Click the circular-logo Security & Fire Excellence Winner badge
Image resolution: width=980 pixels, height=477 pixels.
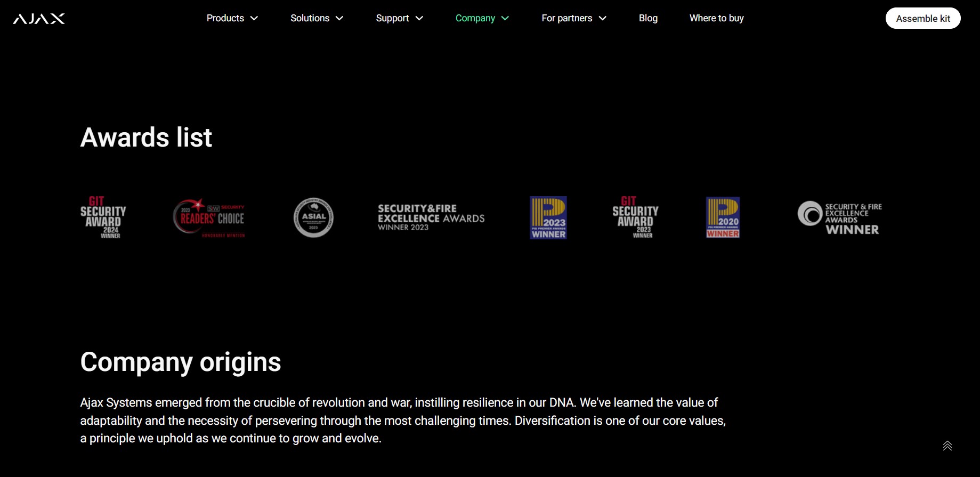click(840, 218)
